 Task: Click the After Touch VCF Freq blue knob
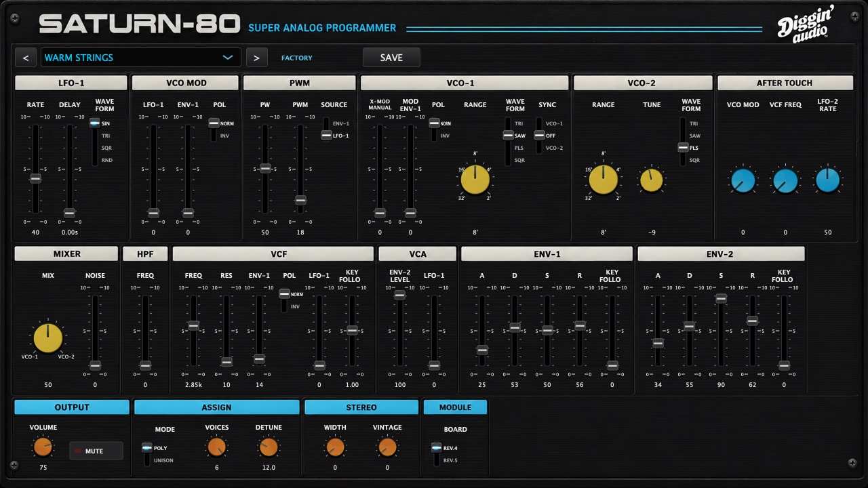(785, 181)
